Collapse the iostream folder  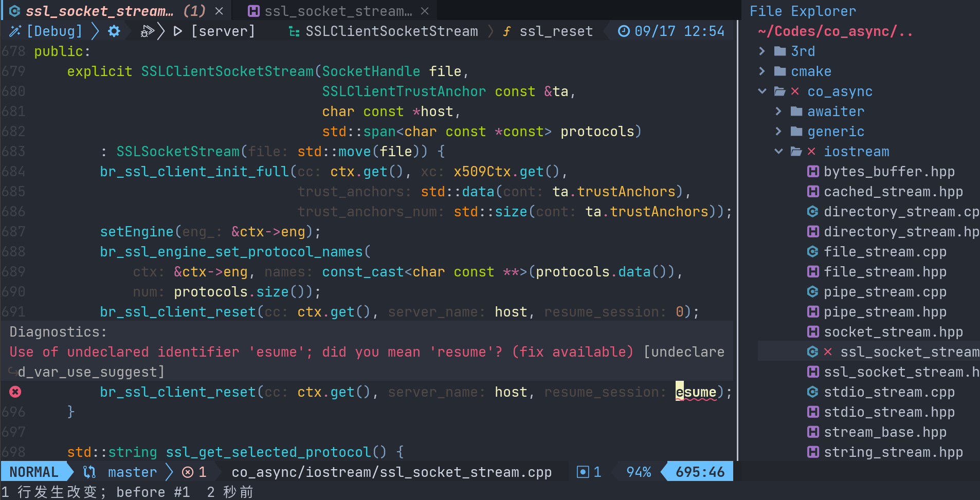tap(778, 152)
